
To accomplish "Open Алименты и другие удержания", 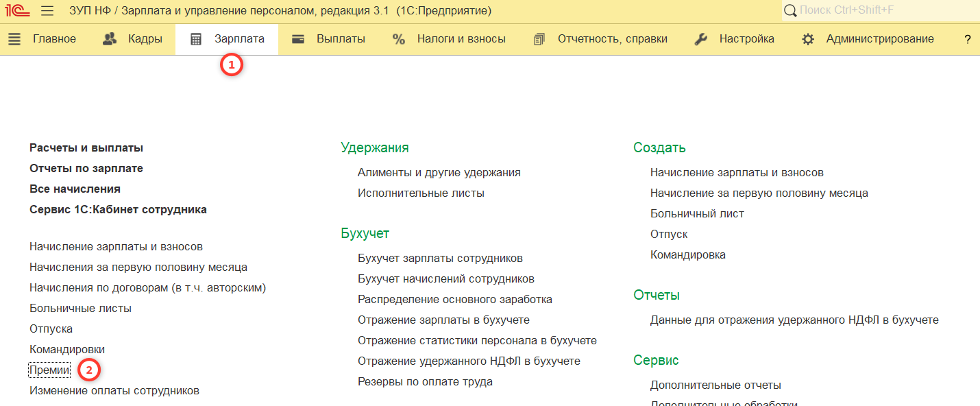I will (439, 173).
